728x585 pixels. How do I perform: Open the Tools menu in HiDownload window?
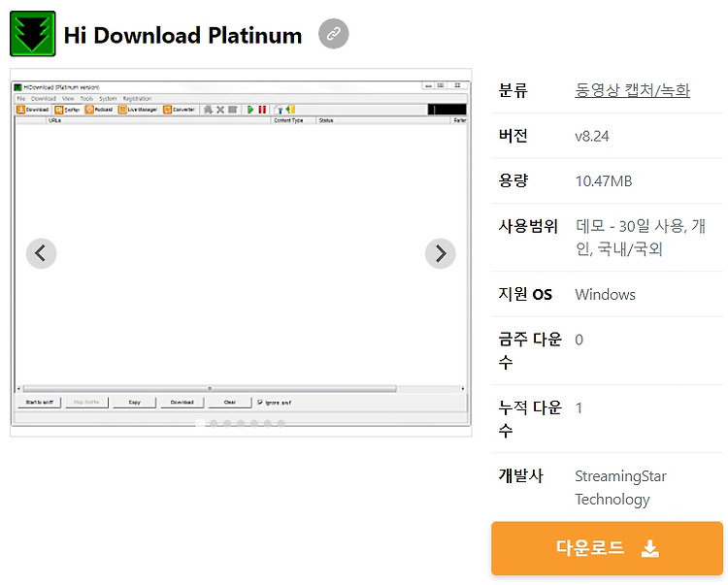[86, 98]
